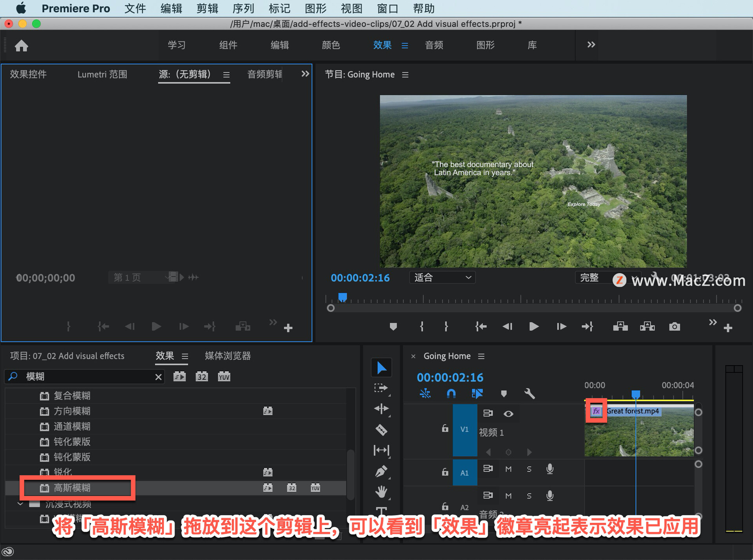Select the Razor tool

(381, 430)
